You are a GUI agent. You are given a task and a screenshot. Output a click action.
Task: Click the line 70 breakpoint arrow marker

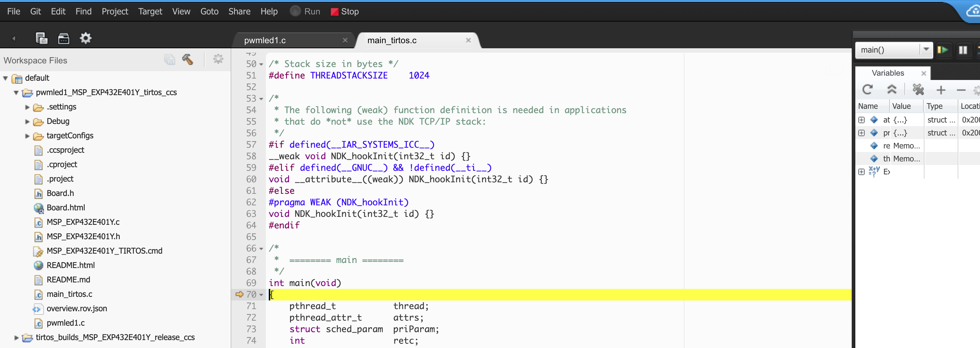tap(239, 294)
